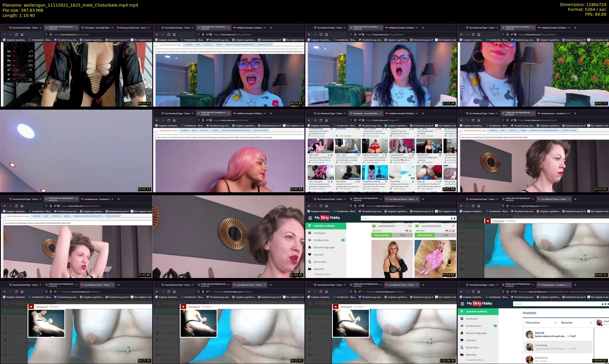Screen dimensions: 609x364
Task: Click the folder icon beside Bibliothek at 45:54
Action: click(x=310, y=269)
